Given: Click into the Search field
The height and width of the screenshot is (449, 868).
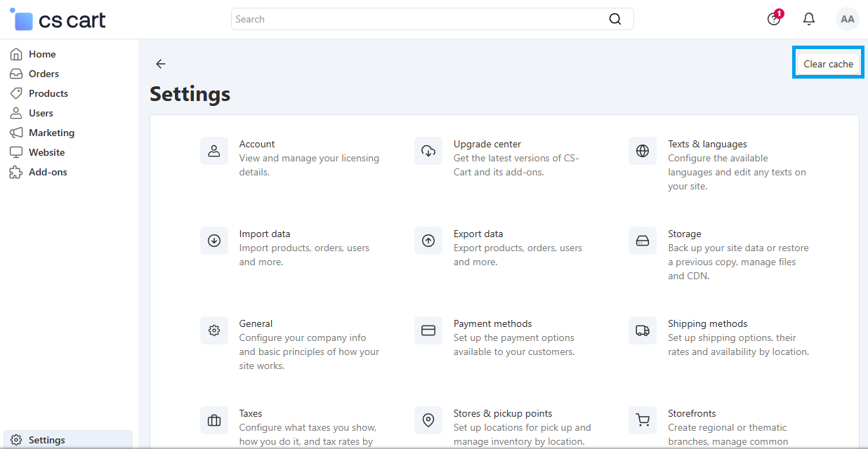Looking at the screenshot, I should tap(419, 19).
